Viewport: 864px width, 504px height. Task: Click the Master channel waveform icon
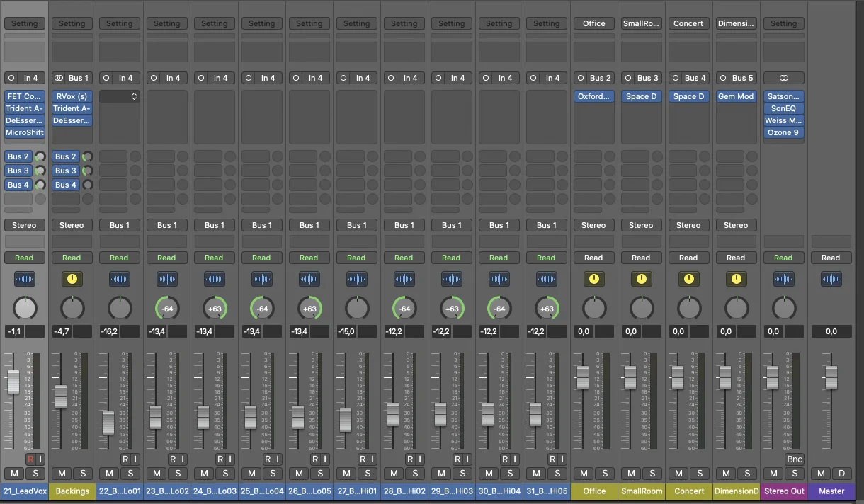831,279
